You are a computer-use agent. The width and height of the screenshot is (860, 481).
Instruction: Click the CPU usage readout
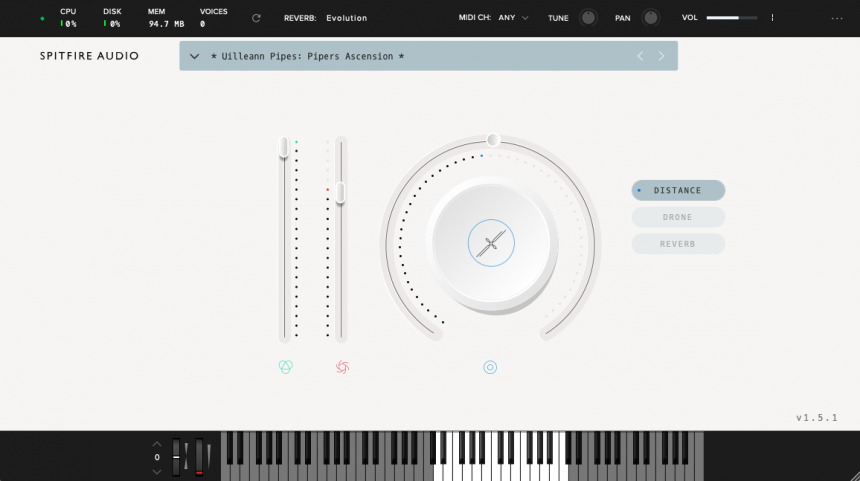69,18
